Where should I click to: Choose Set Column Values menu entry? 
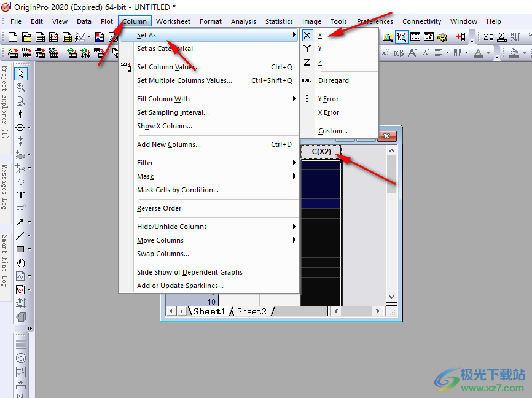(x=209, y=67)
